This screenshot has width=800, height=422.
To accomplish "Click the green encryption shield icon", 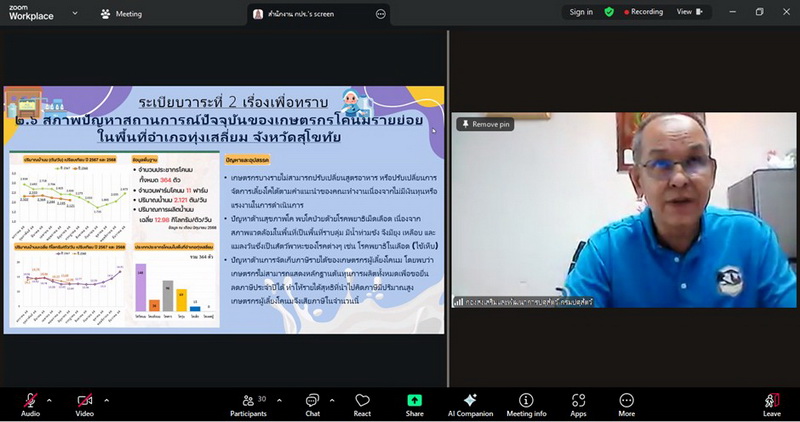I will coord(609,12).
